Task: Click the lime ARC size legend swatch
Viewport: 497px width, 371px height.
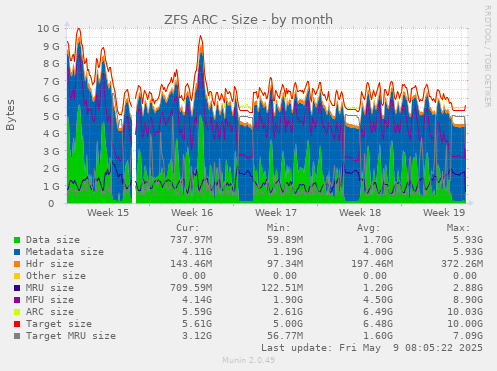Action: [17, 312]
